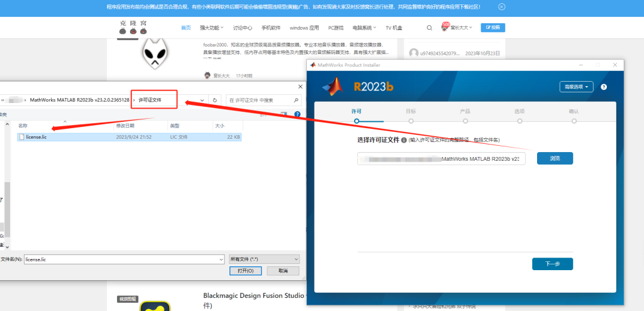Expand the 电脑系统 menu
Viewport: 644px width, 311px height.
pyautogui.click(x=364, y=28)
